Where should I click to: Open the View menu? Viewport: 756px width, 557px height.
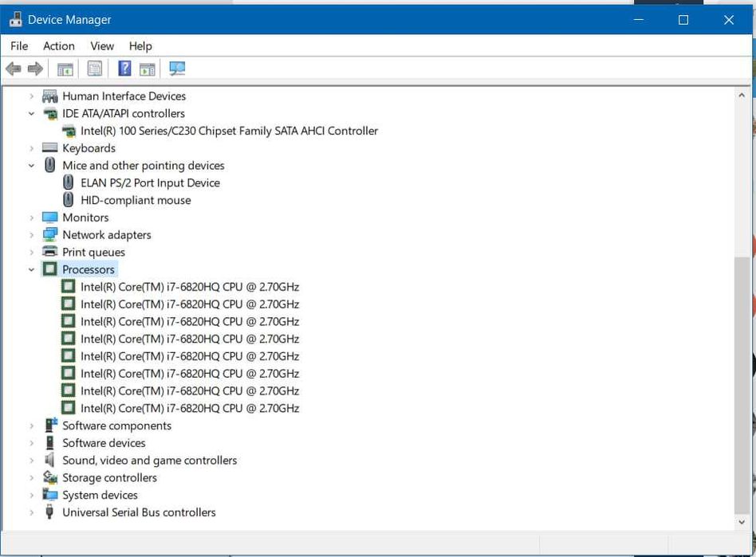pos(102,46)
